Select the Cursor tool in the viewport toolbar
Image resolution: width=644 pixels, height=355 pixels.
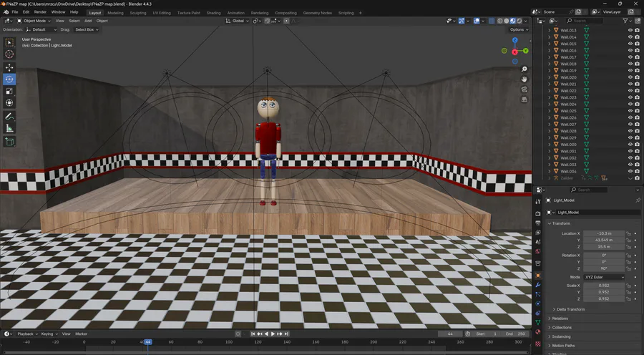pos(9,54)
